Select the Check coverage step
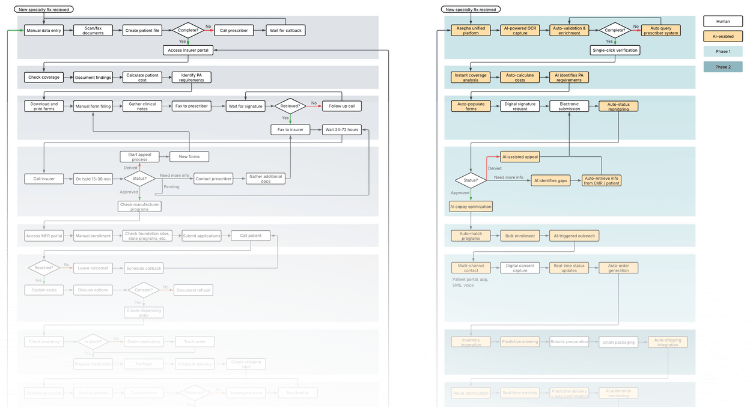The height and width of the screenshot is (407, 750). [x=46, y=77]
